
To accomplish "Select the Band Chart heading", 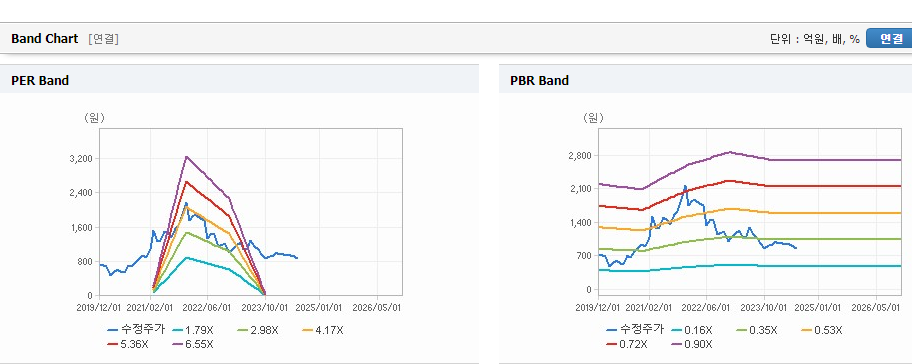I will [x=44, y=38].
